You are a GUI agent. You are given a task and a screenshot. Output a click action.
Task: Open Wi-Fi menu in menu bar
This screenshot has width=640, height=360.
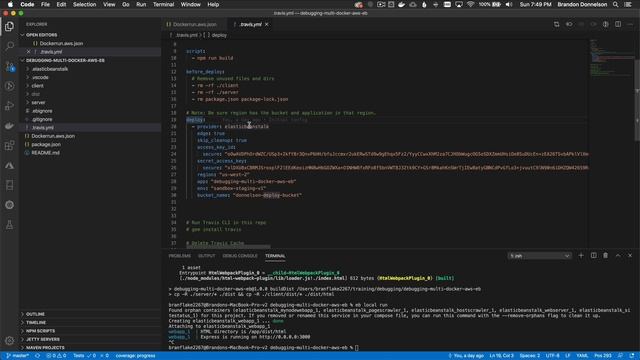[471, 4]
